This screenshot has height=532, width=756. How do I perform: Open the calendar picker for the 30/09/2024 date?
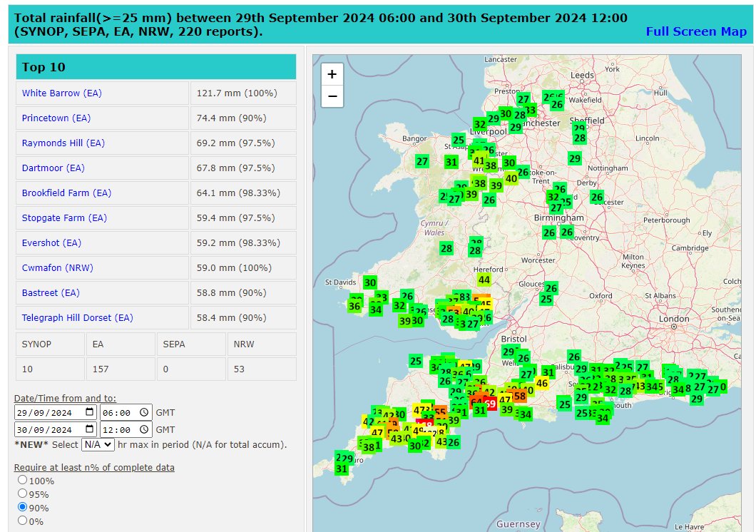click(89, 429)
